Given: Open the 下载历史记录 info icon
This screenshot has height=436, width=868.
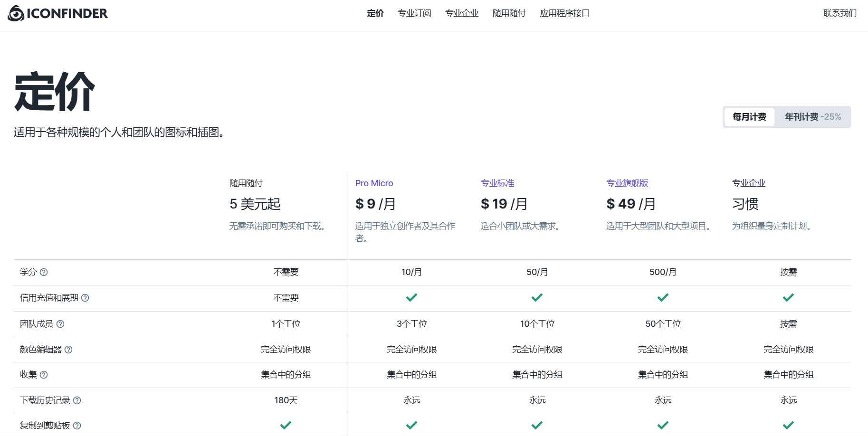Looking at the screenshot, I should point(77,400).
